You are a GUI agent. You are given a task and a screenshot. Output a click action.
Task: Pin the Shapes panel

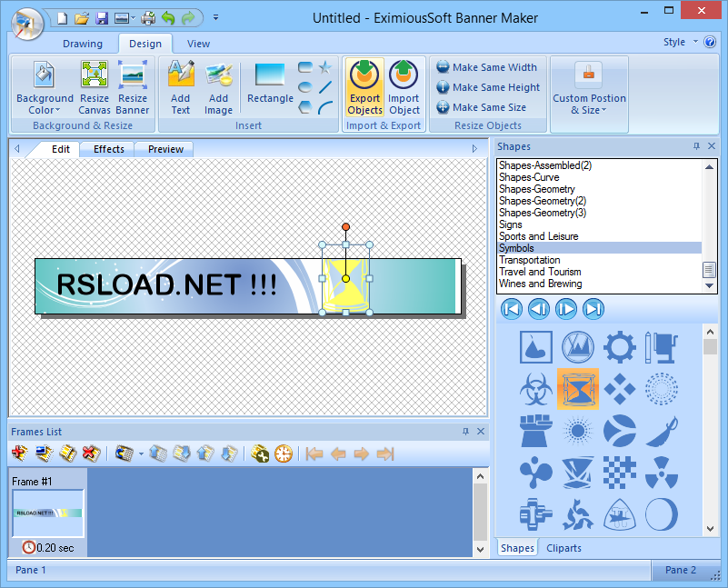point(696,146)
